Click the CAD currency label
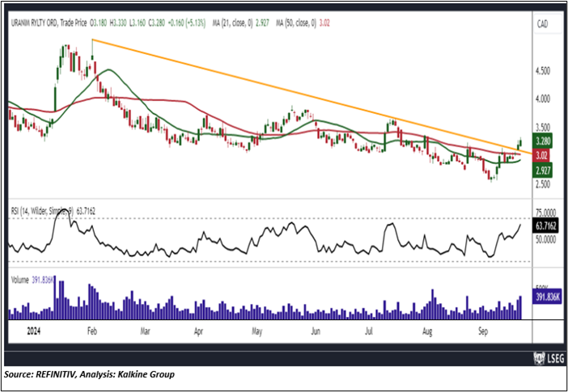The height and width of the screenshot is (392, 568). [x=543, y=24]
